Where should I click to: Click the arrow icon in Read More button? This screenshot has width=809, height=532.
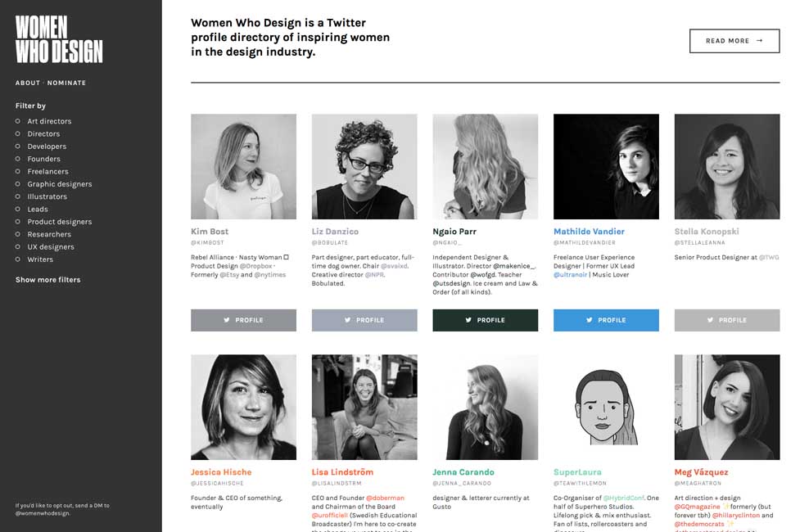[760, 41]
